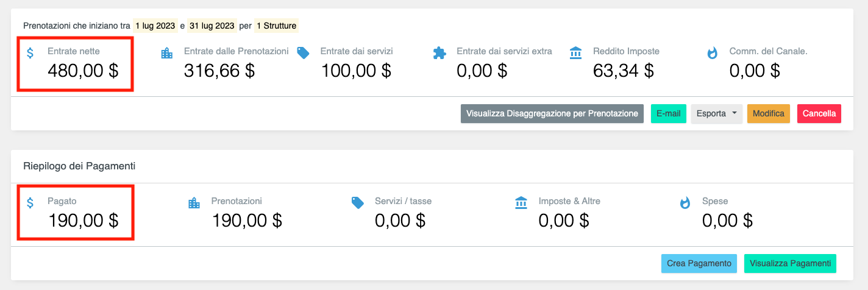Click the start date 1 lug 2023

click(155, 26)
